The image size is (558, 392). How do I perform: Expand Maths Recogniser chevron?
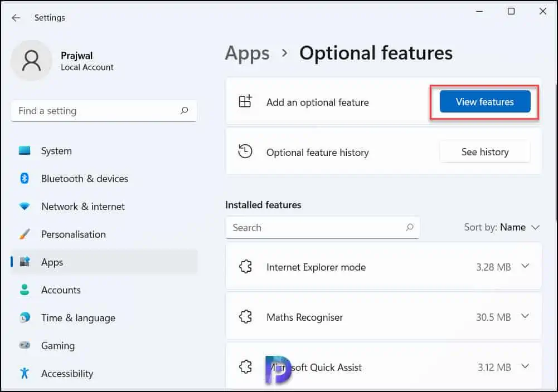pos(525,316)
